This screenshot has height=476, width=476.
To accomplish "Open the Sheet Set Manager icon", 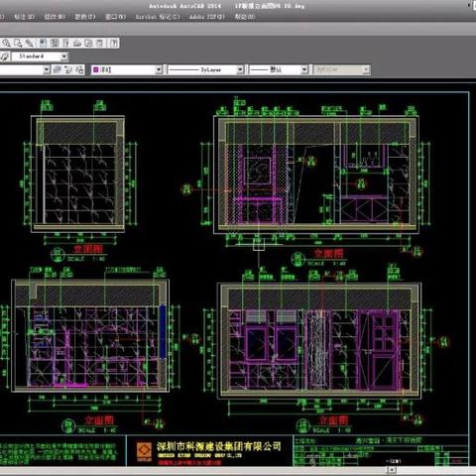I will tap(77, 43).
